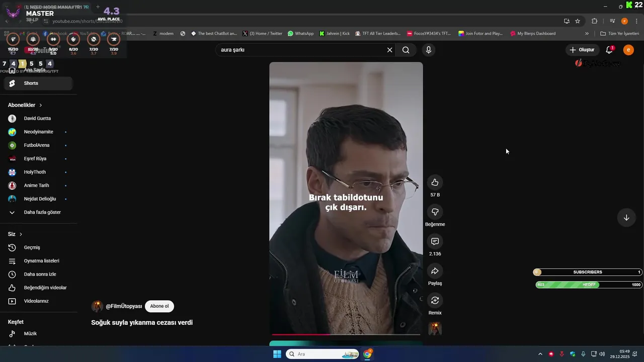Screen dimensions: 644x362
Task: Show more bookmarks with double chevron
Action: (x=587, y=34)
